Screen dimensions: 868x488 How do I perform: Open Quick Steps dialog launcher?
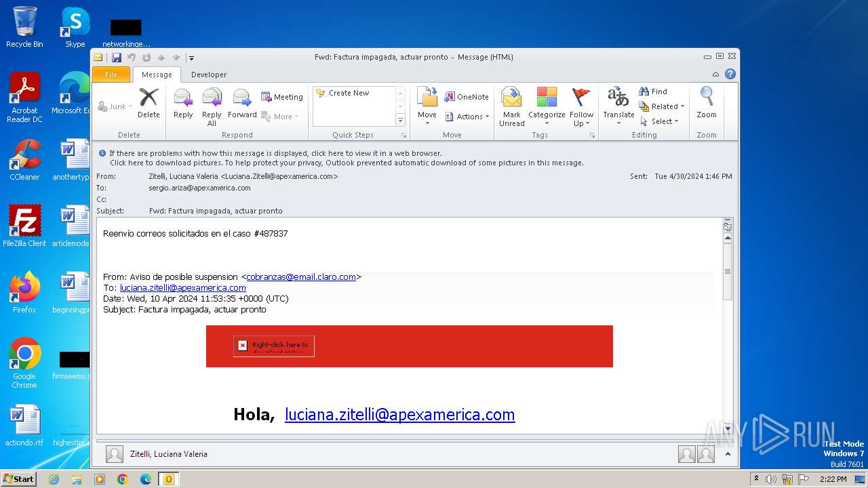[404, 136]
